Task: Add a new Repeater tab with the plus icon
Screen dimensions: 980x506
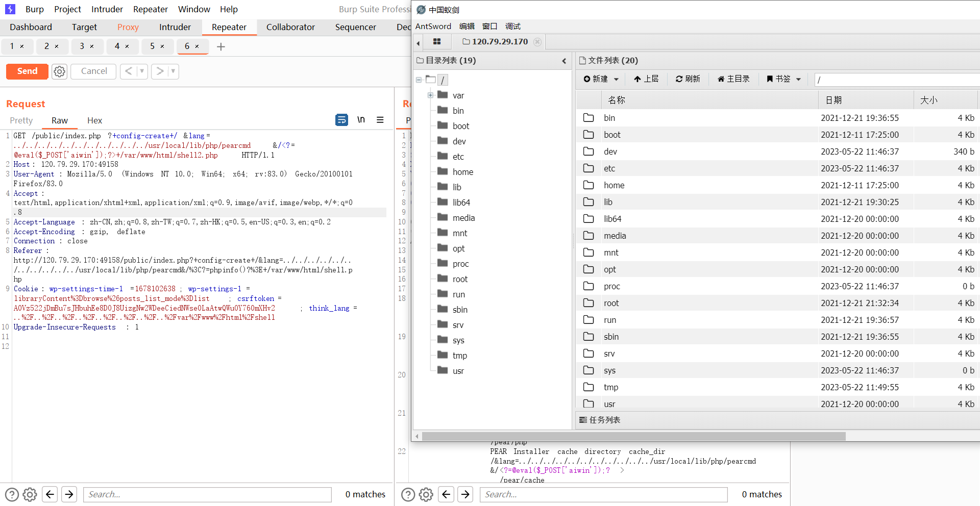Action: tap(221, 47)
